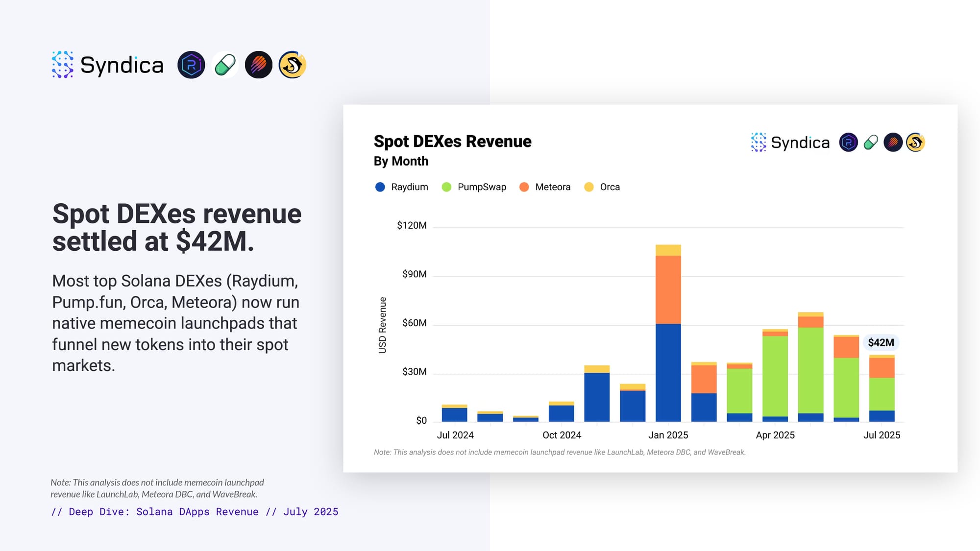Click the $60M y-axis label
Viewport: 980px width, 551px height.
414,323
